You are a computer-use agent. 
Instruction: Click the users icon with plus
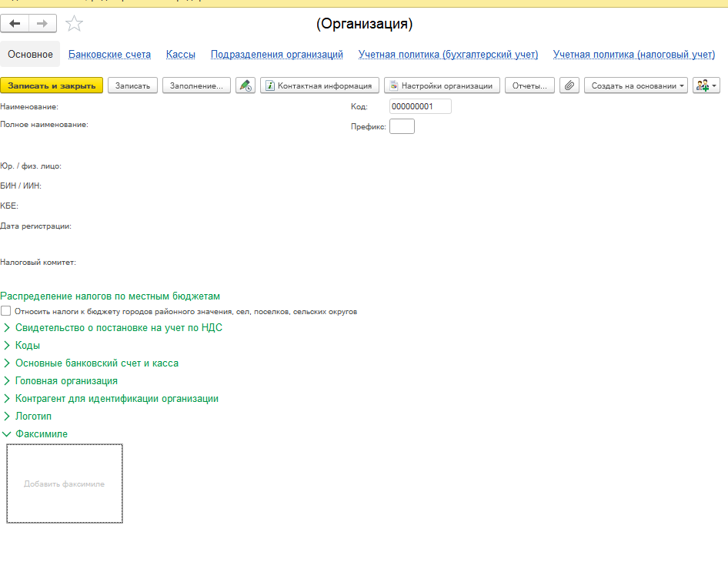[706, 85]
